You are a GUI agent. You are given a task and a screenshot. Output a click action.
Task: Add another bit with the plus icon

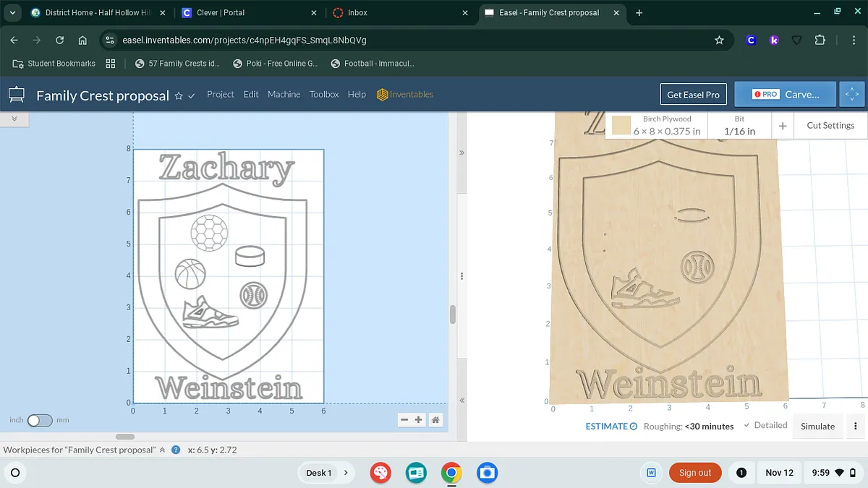(x=783, y=126)
